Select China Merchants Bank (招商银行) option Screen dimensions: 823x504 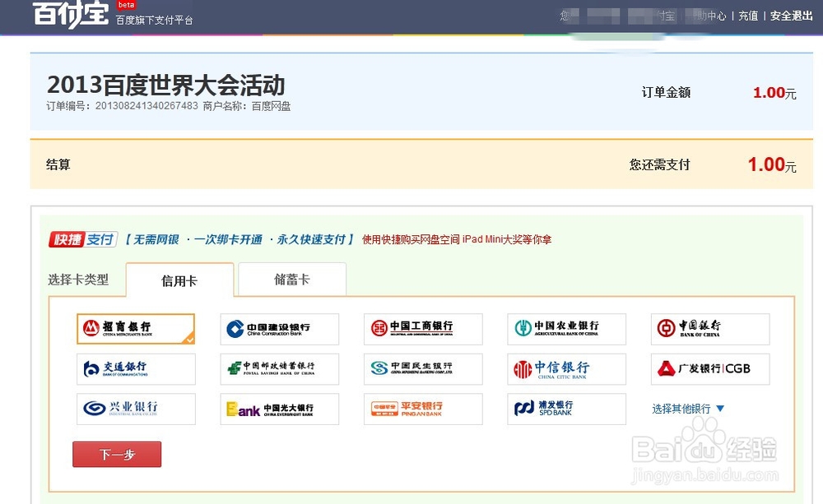click(136, 329)
